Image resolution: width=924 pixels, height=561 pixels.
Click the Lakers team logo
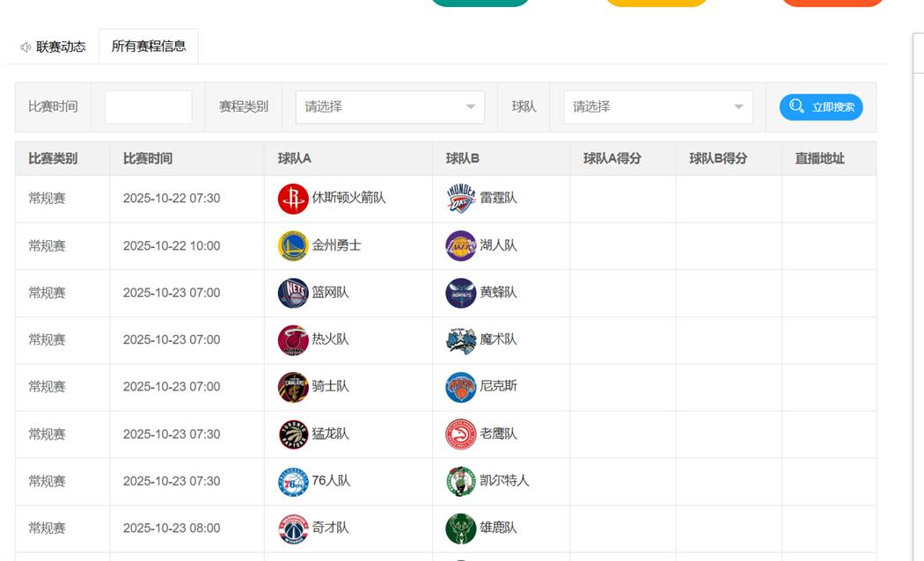click(x=460, y=246)
